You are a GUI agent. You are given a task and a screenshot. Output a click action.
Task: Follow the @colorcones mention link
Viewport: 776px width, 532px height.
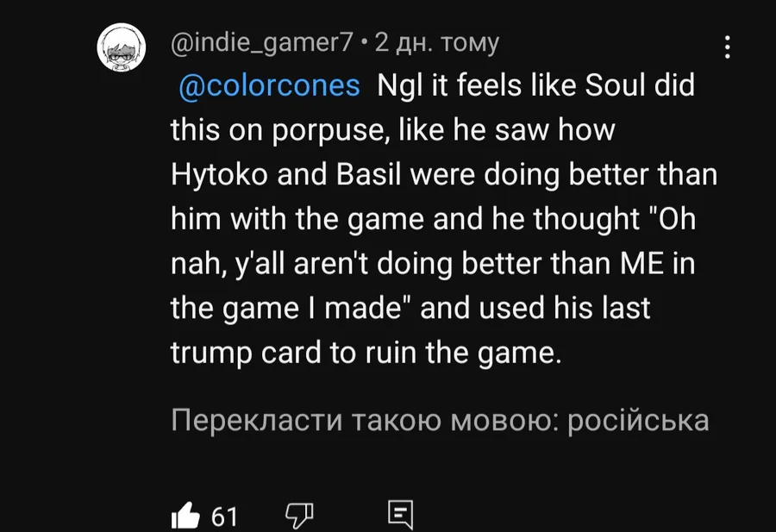[x=269, y=85]
